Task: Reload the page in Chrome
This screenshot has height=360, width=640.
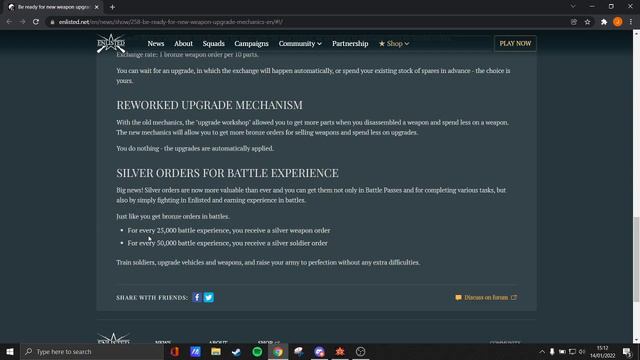Action: tap(36, 22)
